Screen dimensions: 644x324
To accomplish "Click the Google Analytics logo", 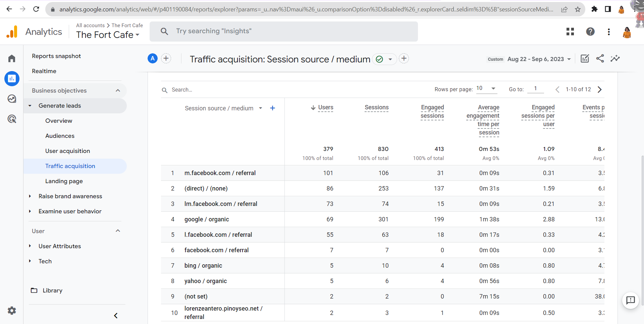I will click(x=12, y=32).
